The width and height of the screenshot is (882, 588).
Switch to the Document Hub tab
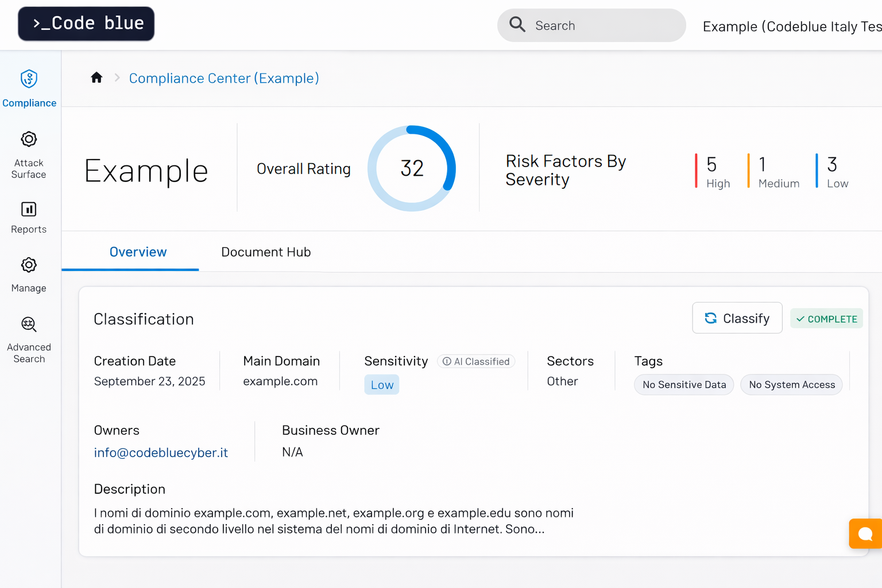pyautogui.click(x=266, y=252)
